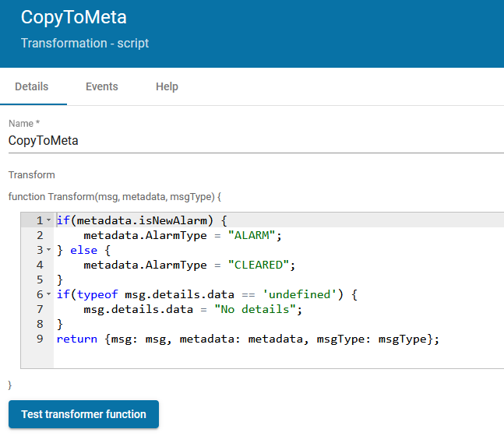Viewport: 504px width, 436px height.
Task: Click metadata.isNewAlarm in line 1
Action: [142, 220]
